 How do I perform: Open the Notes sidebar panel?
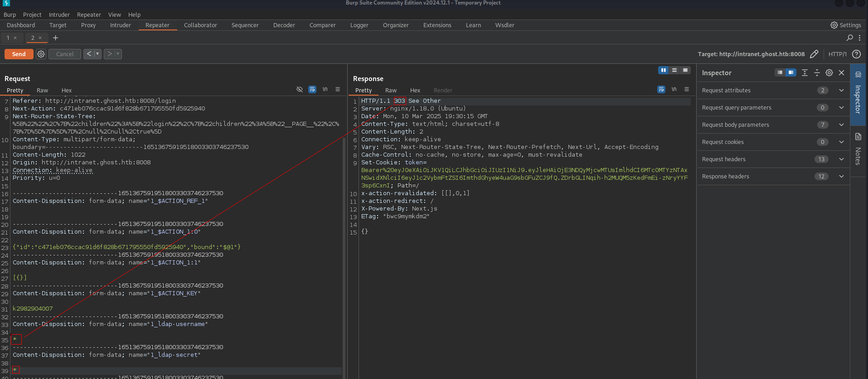[x=858, y=149]
